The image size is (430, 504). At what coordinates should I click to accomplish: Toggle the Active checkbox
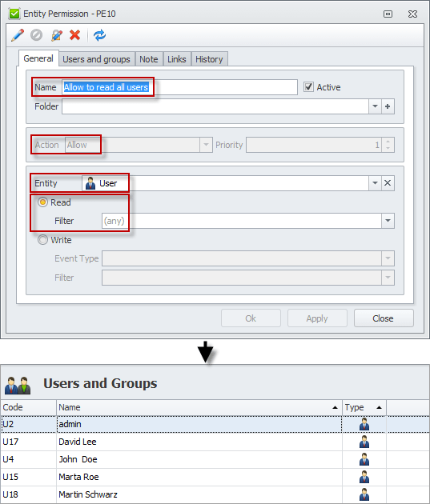pyautogui.click(x=308, y=86)
